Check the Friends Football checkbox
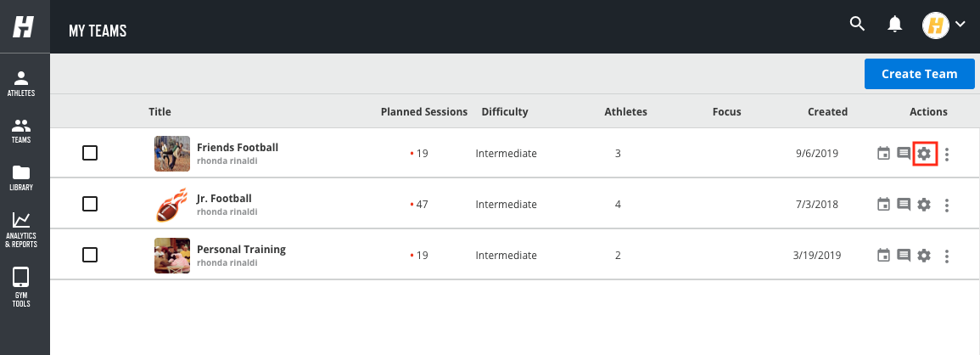980x355 pixels. pos(90,153)
